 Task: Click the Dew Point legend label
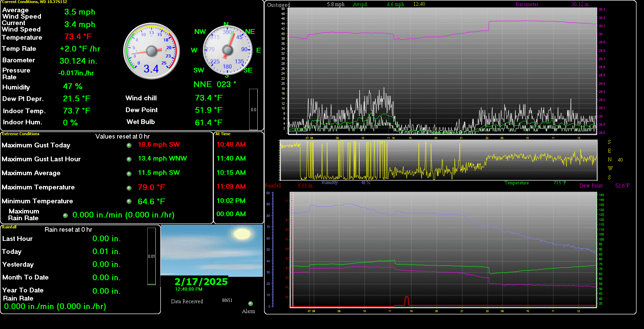591,186
